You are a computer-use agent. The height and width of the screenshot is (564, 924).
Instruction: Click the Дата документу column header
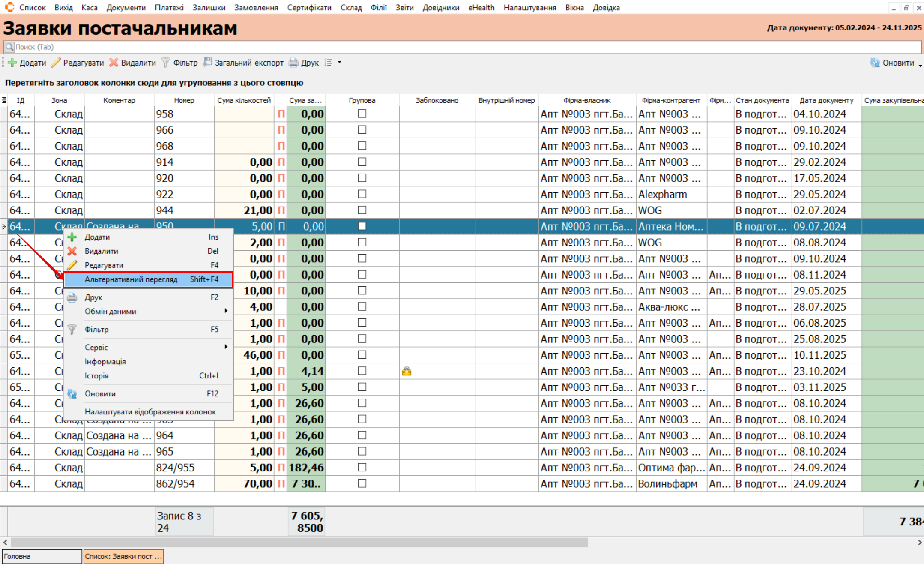[826, 100]
